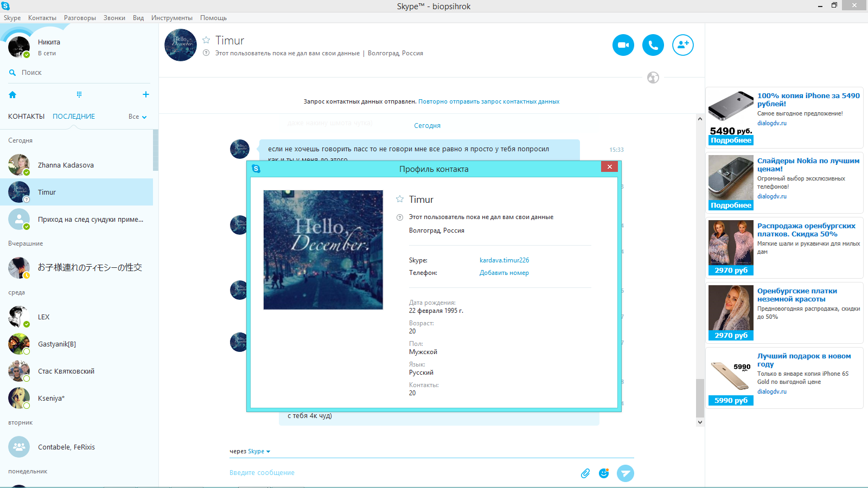Expand the Все filter dropdown

pos(138,117)
